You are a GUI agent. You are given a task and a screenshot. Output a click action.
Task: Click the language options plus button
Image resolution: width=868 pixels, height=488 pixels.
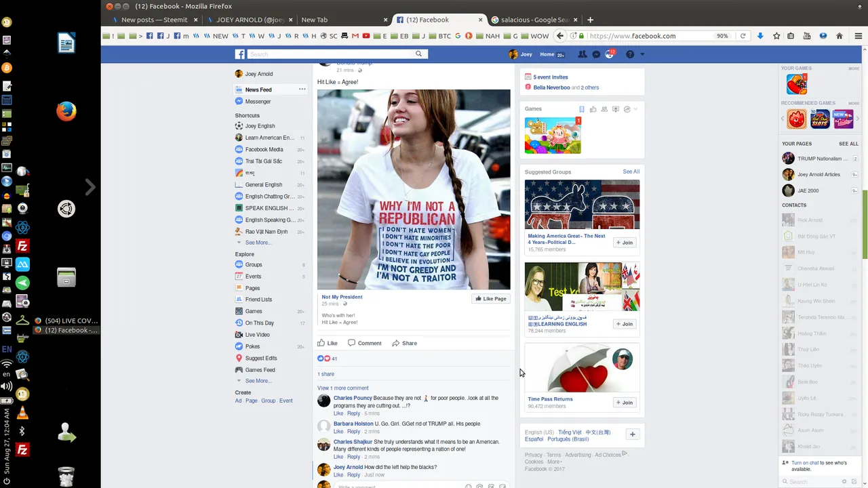point(632,434)
